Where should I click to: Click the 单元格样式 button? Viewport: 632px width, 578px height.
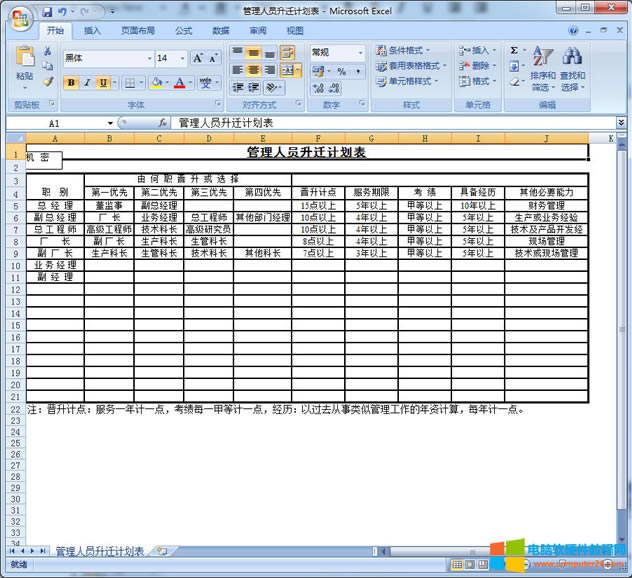point(408,81)
